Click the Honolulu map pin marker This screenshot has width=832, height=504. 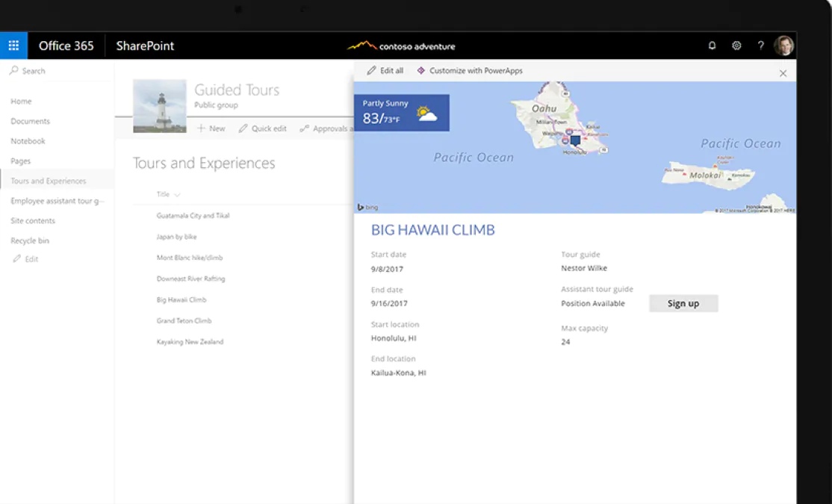575,140
